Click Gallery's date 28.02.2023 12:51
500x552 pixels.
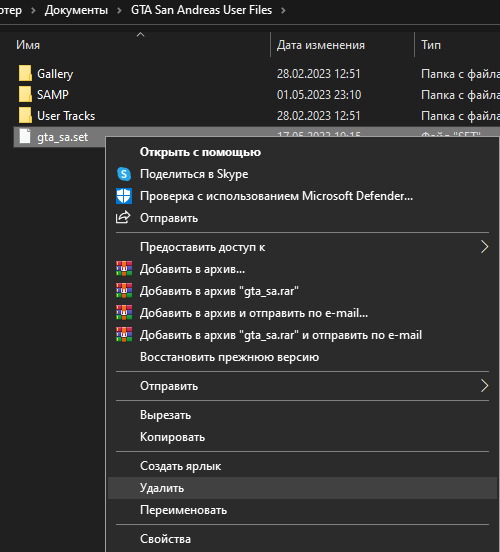[x=318, y=74]
